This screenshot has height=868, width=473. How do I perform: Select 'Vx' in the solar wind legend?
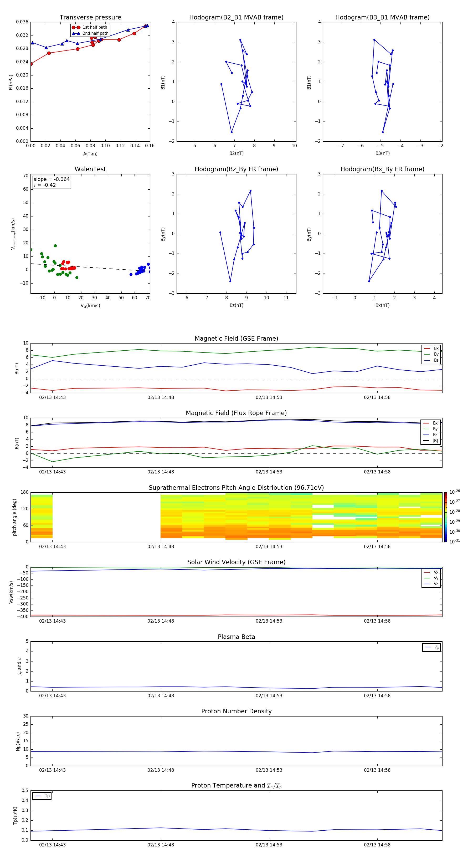[x=431, y=572]
